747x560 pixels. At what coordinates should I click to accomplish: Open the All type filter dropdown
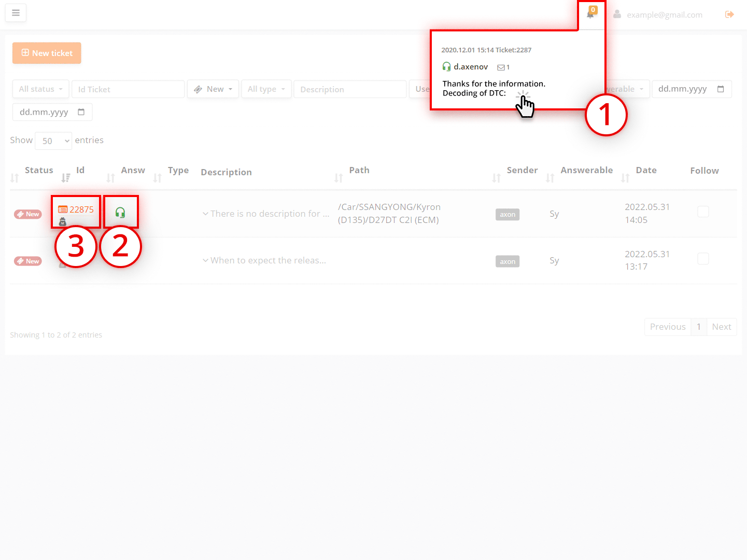click(266, 89)
